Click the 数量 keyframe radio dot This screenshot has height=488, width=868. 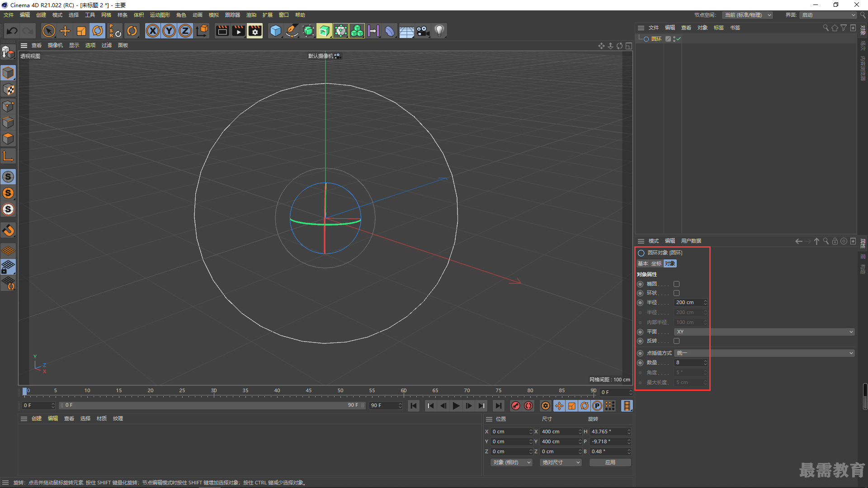(x=640, y=363)
